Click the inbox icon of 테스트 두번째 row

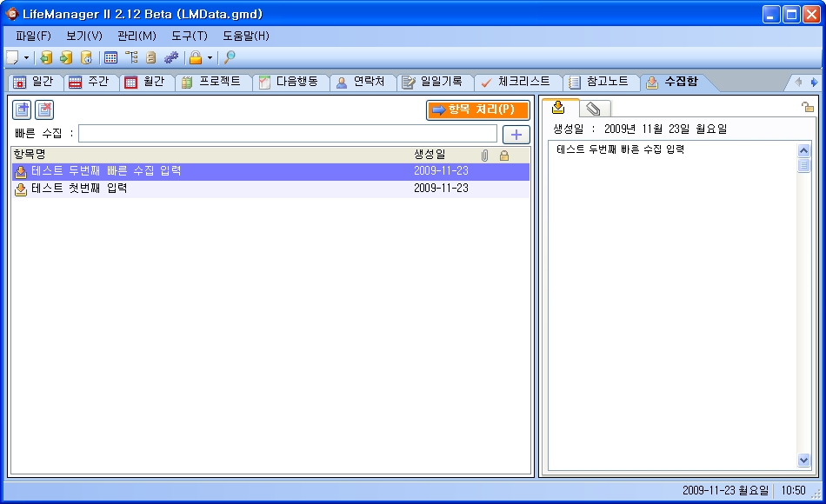(x=21, y=172)
